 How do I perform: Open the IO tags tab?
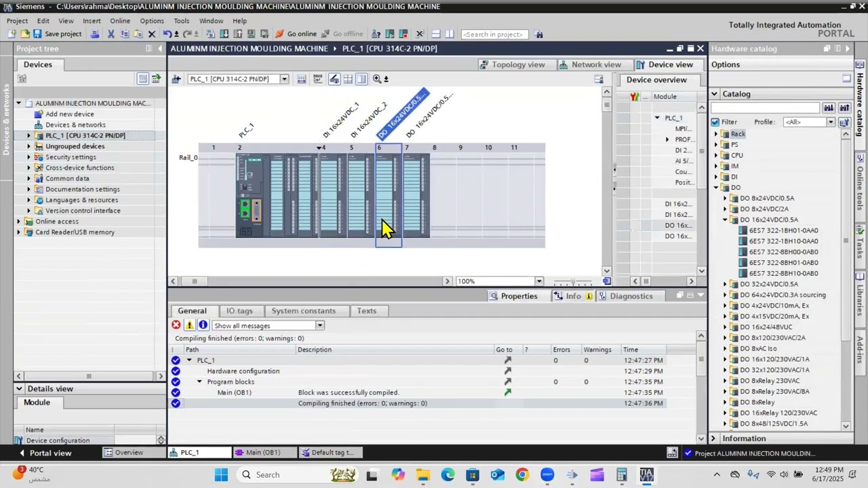pos(239,310)
